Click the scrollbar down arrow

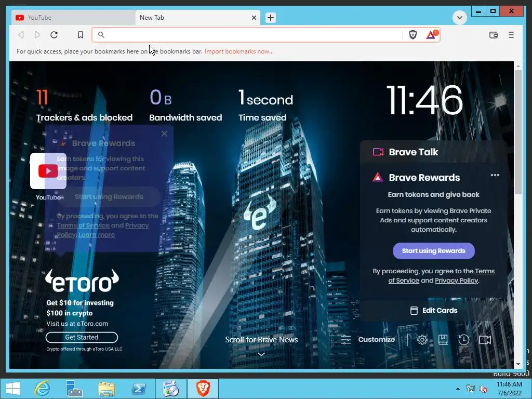pos(518,364)
